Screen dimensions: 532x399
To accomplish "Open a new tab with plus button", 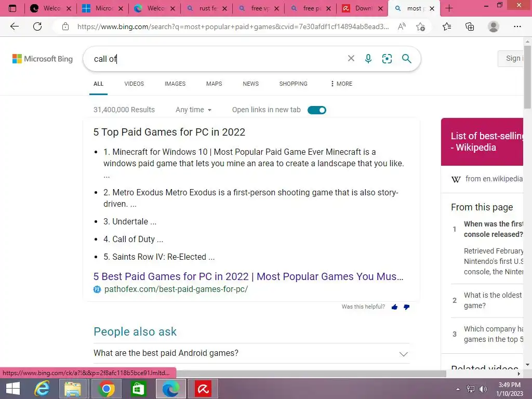I will tap(449, 8).
